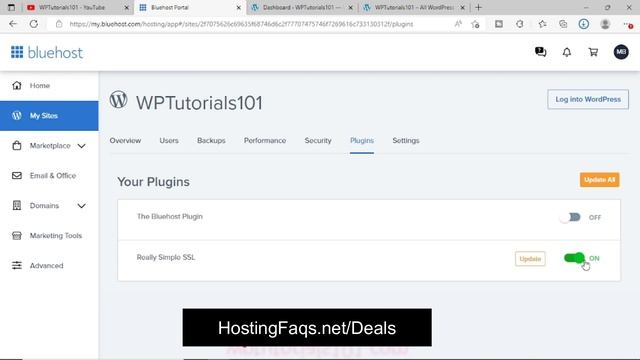Click the Update All button
This screenshot has width=640, height=360.
600,180
